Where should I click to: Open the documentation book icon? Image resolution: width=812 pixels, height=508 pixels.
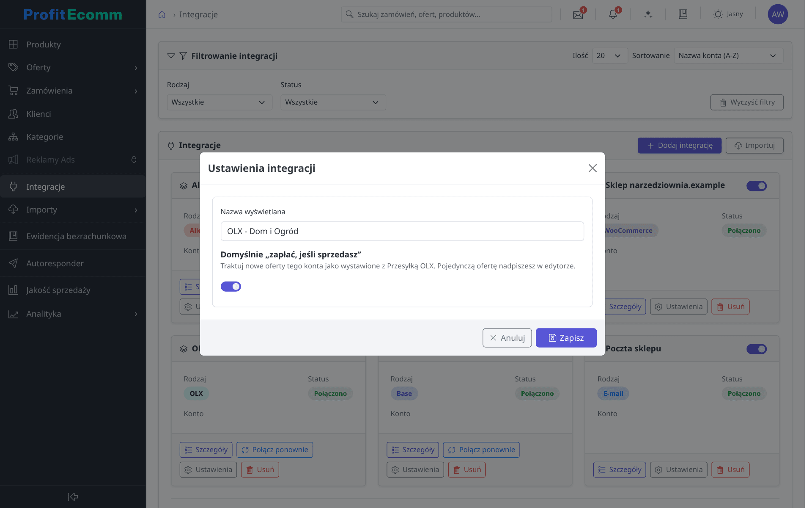[x=683, y=14]
